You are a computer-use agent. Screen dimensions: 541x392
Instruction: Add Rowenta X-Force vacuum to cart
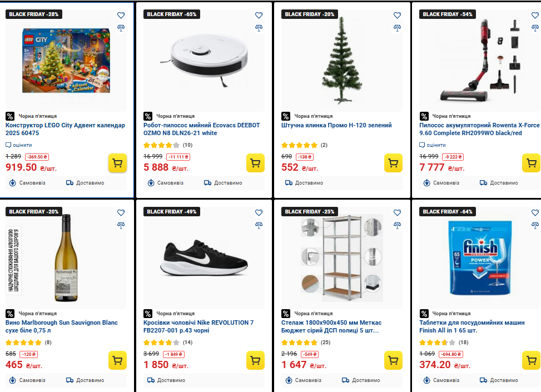tap(531, 163)
